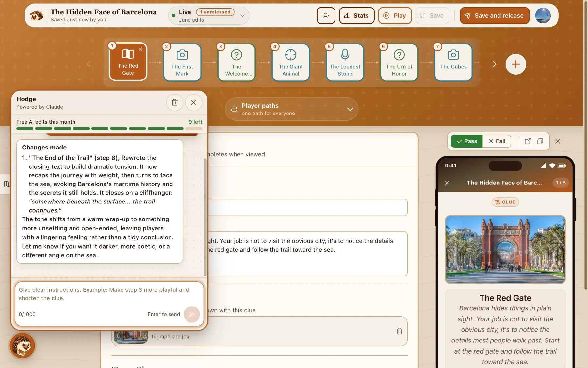Image resolution: width=588 pixels, height=368 pixels.
Task: Select step 6 The Urn of Honor
Action: (399, 62)
